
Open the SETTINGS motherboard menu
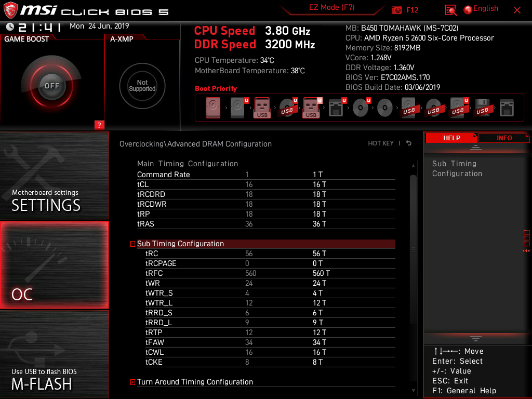point(54,176)
